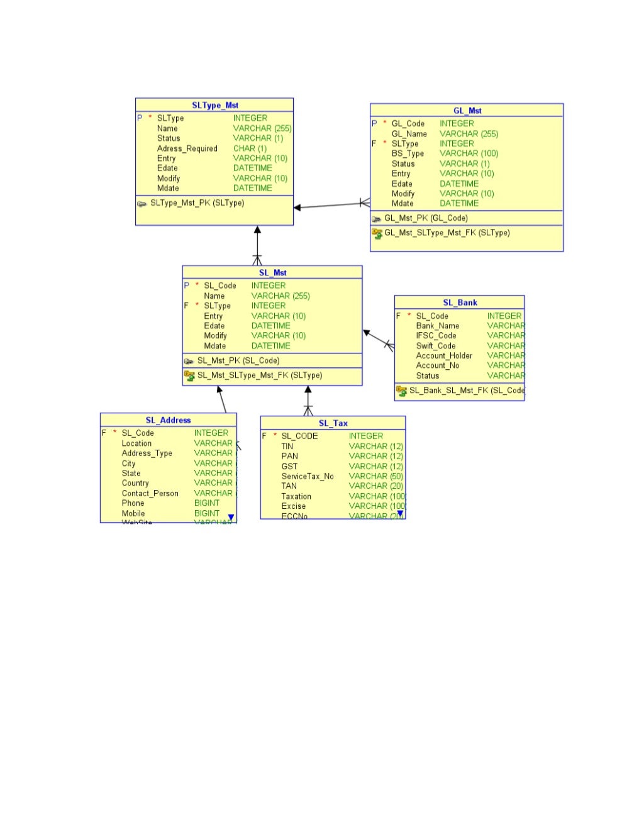Click Phone column in SL_Address

pos(133,504)
